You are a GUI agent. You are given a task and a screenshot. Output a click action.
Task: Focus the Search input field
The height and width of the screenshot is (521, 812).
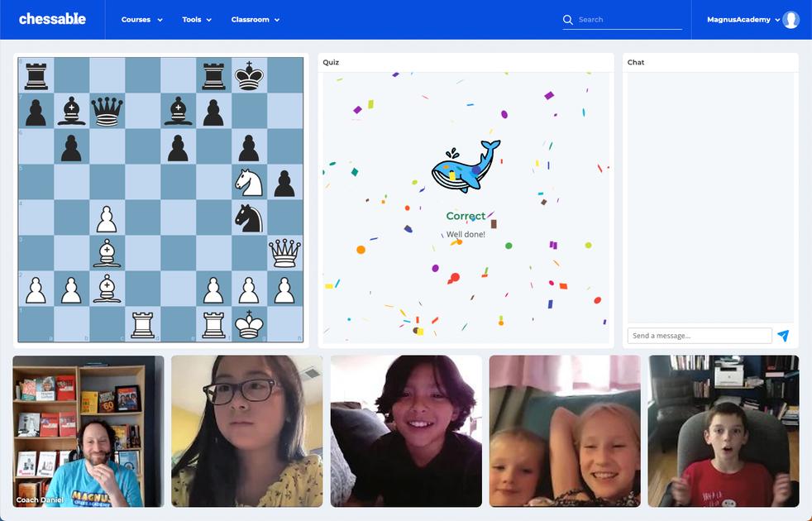628,20
